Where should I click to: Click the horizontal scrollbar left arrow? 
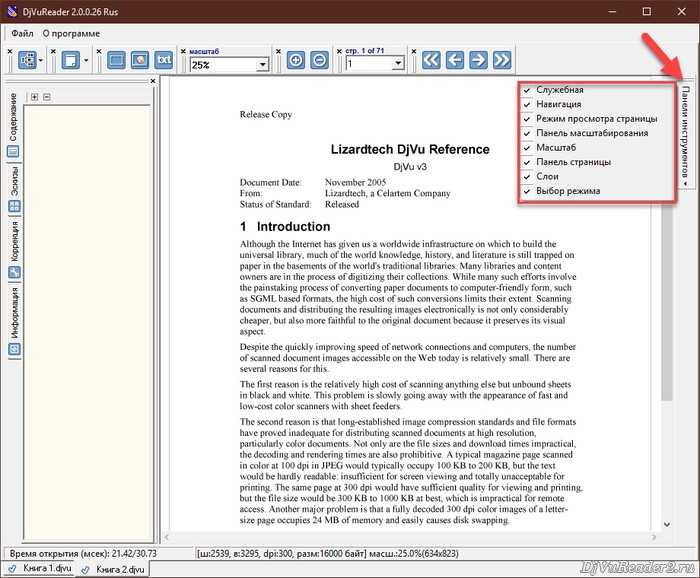(x=167, y=537)
